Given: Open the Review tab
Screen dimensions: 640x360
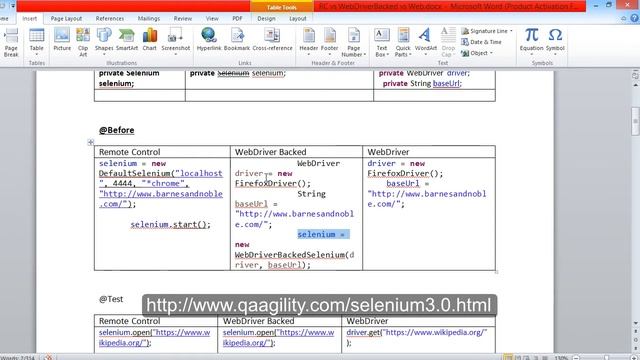Looking at the screenshot, I should (182, 18).
